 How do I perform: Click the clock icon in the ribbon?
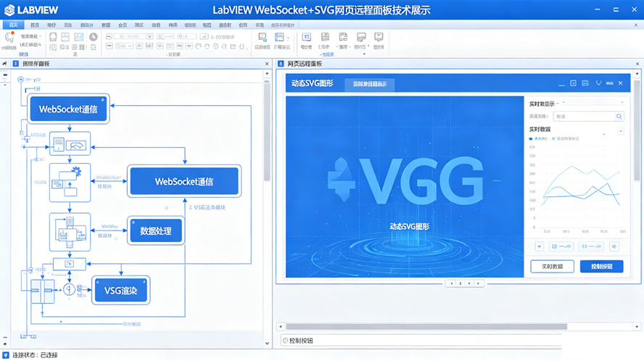(94, 38)
